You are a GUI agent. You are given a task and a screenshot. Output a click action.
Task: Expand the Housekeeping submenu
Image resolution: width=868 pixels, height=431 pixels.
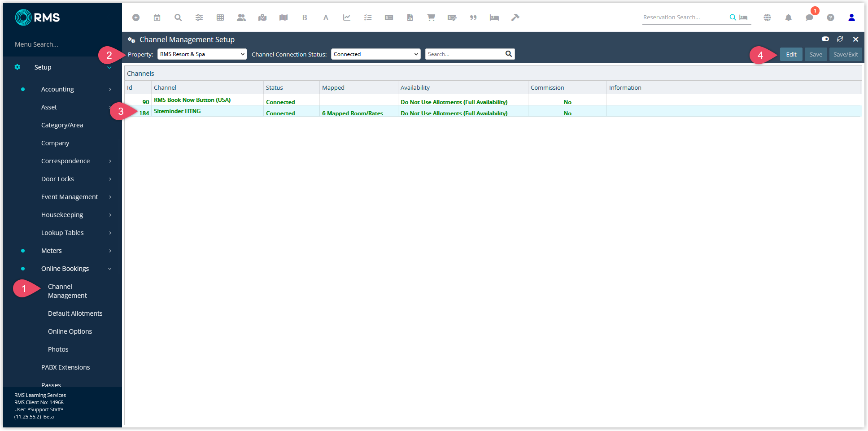110,215
